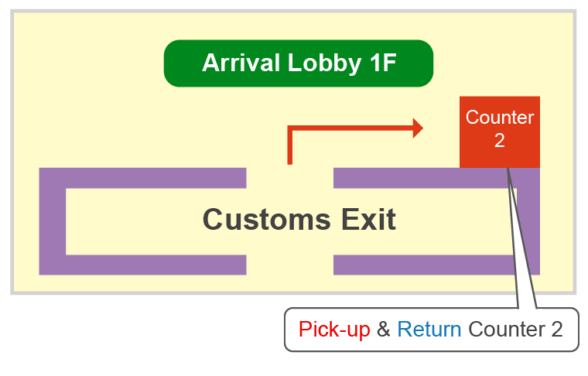This screenshot has height=376, width=588.
Task: Click the left vertical purple wall
Action: tap(52, 221)
